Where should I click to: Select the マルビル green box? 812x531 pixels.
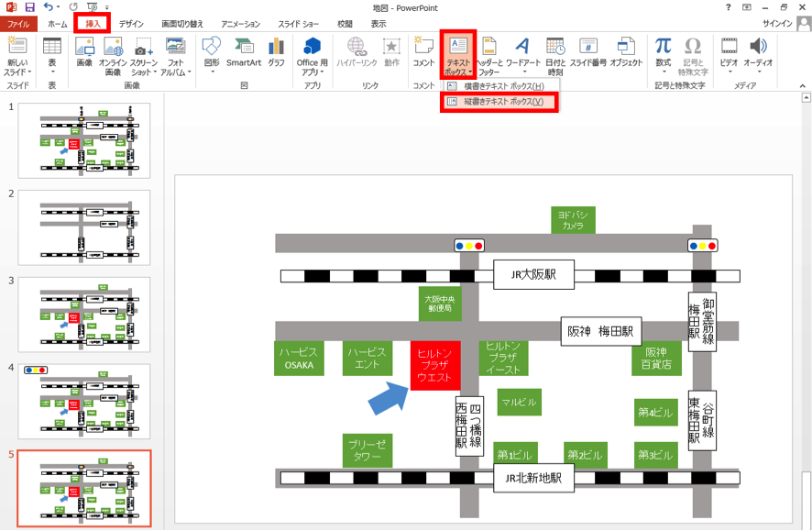click(520, 402)
